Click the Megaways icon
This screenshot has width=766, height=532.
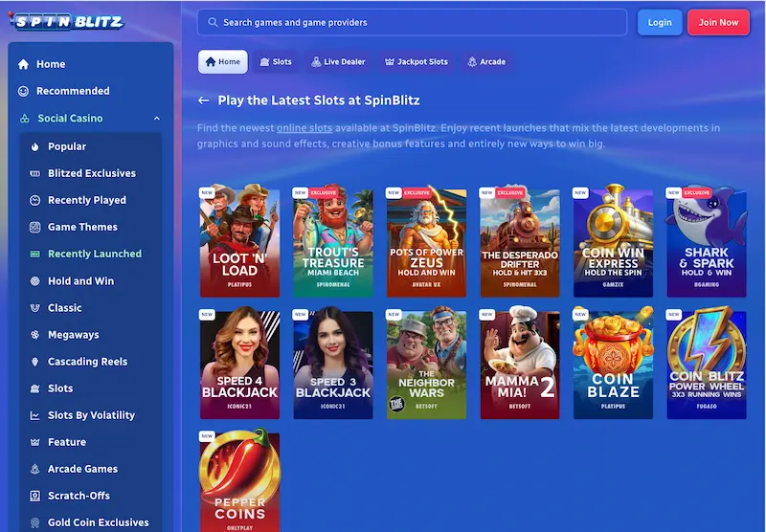34,335
